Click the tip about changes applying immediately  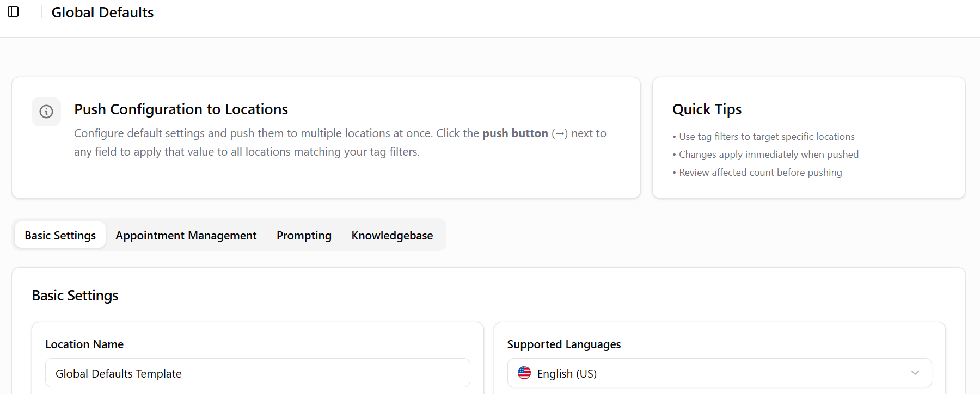(768, 155)
